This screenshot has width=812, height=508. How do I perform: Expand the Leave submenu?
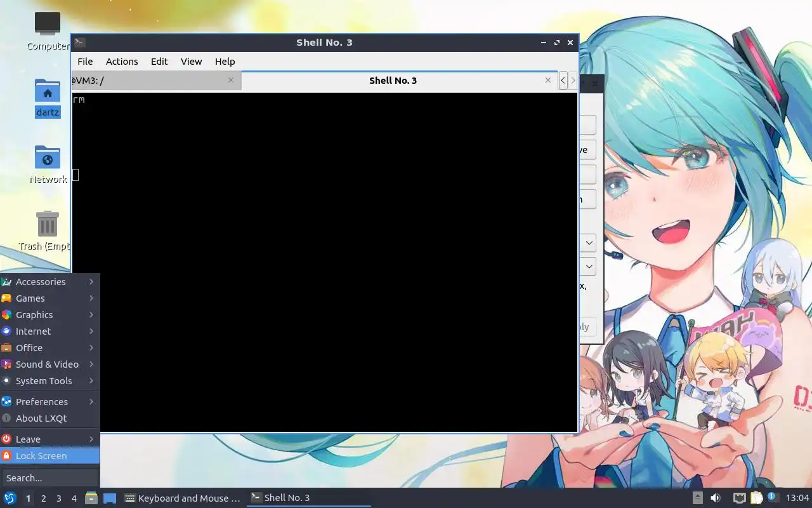tap(49, 439)
